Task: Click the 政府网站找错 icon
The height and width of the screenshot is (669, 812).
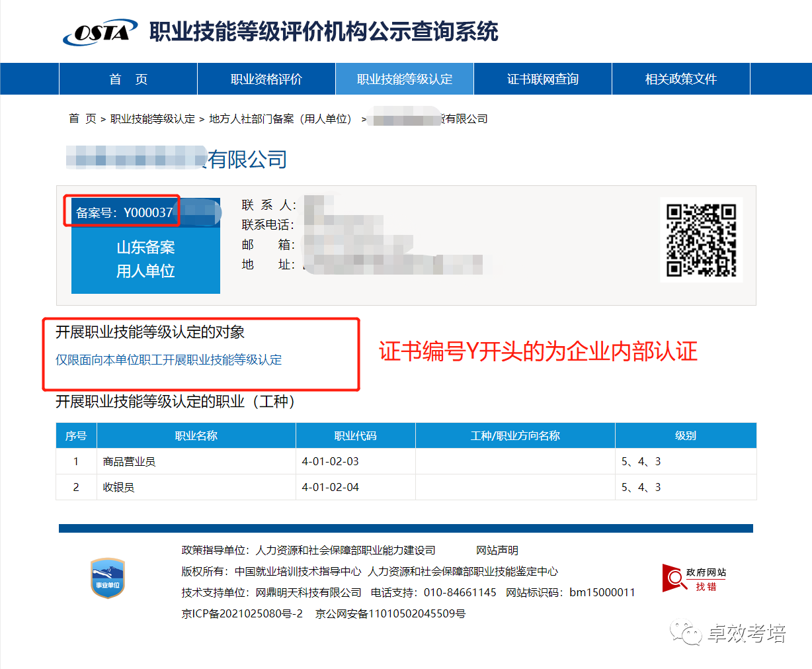Action: [694, 578]
